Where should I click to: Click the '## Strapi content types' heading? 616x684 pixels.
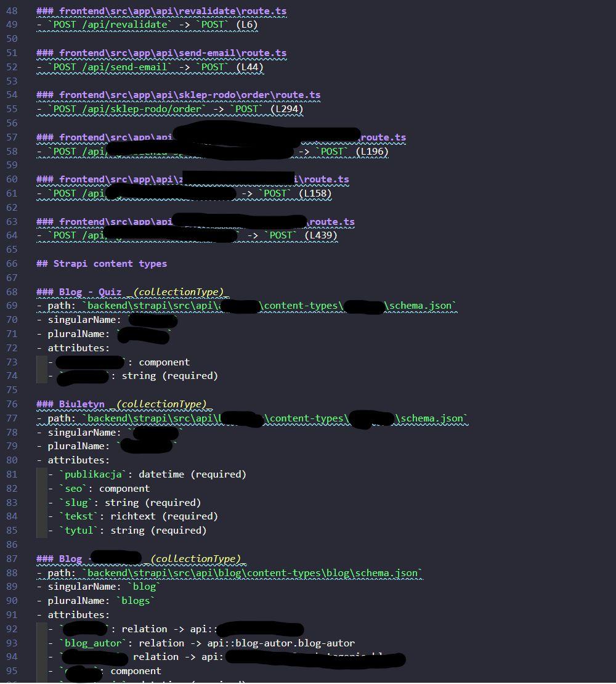(x=102, y=264)
